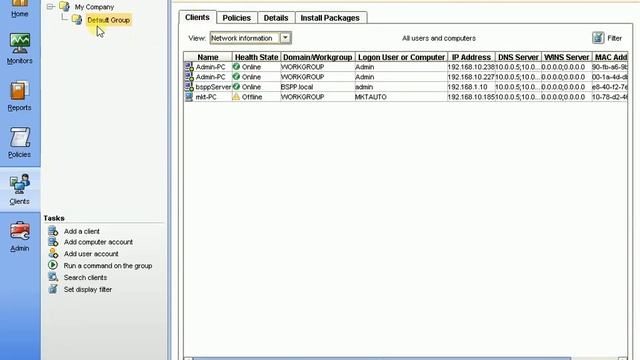This screenshot has width=640, height=360.
Task: Select Default Group in the tree
Action: [x=109, y=20]
